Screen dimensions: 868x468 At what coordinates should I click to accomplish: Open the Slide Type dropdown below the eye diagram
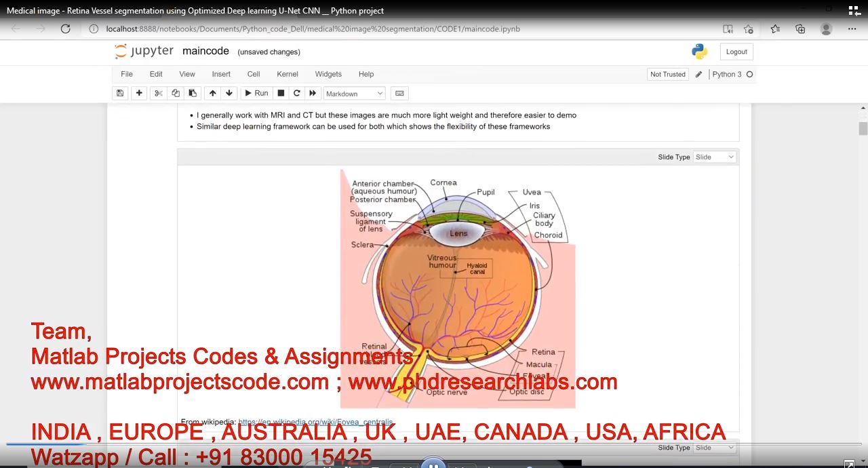coord(714,448)
